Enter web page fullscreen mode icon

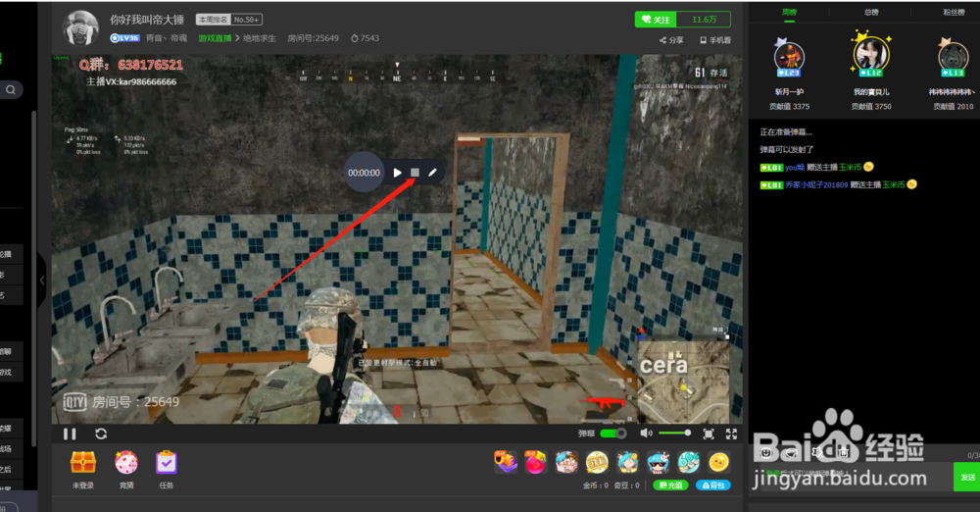coord(709,434)
